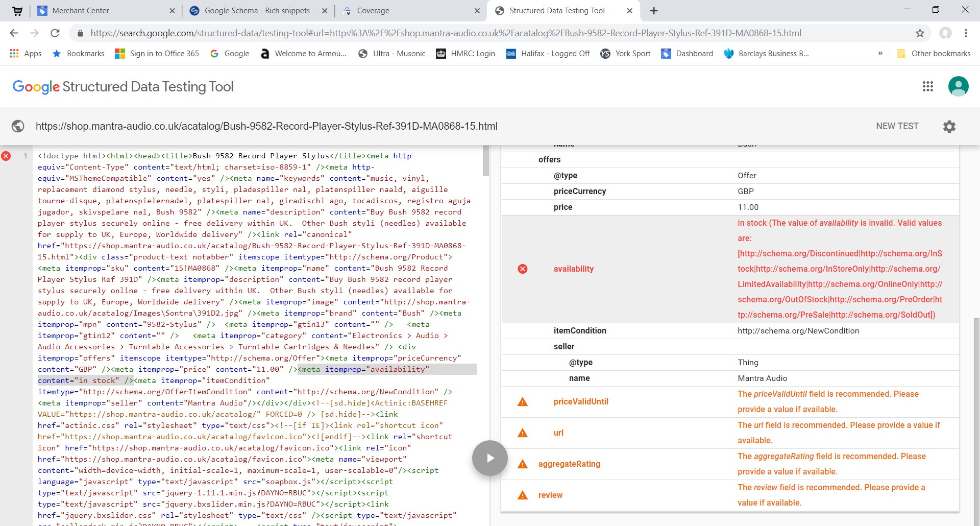980x526 pixels.
Task: Click the priceValidUntil warning triangle
Action: tap(523, 402)
